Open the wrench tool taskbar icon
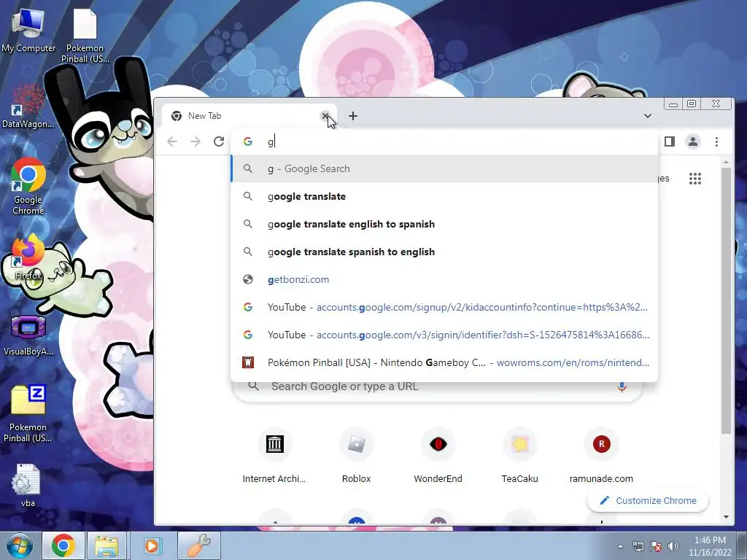Viewport: 747px width, 560px height. coord(198,545)
